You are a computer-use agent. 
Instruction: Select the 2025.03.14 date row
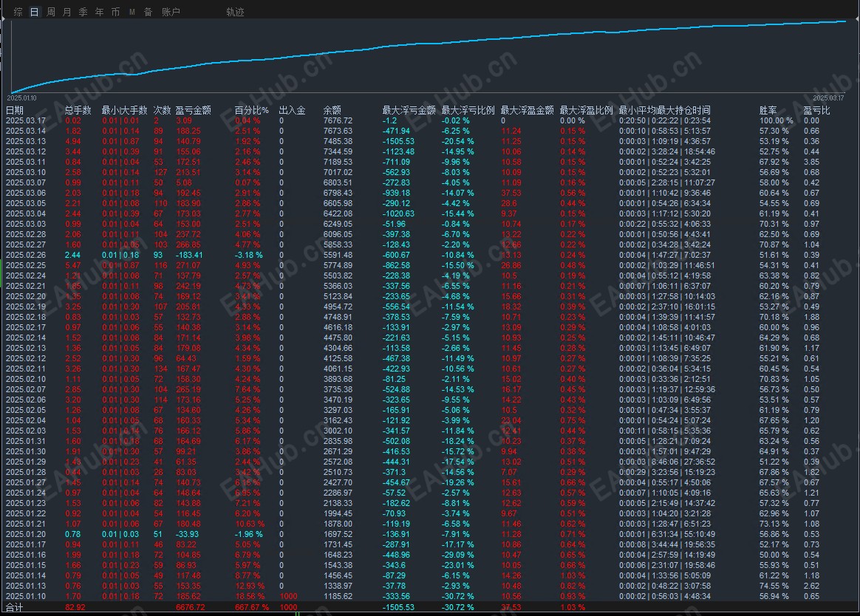[x=430, y=131]
